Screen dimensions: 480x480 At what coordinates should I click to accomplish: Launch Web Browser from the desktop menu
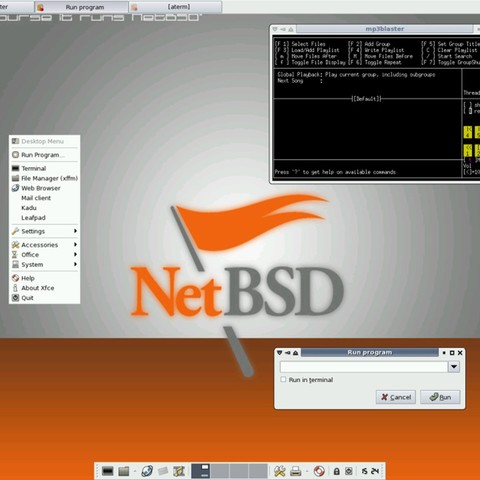point(44,188)
